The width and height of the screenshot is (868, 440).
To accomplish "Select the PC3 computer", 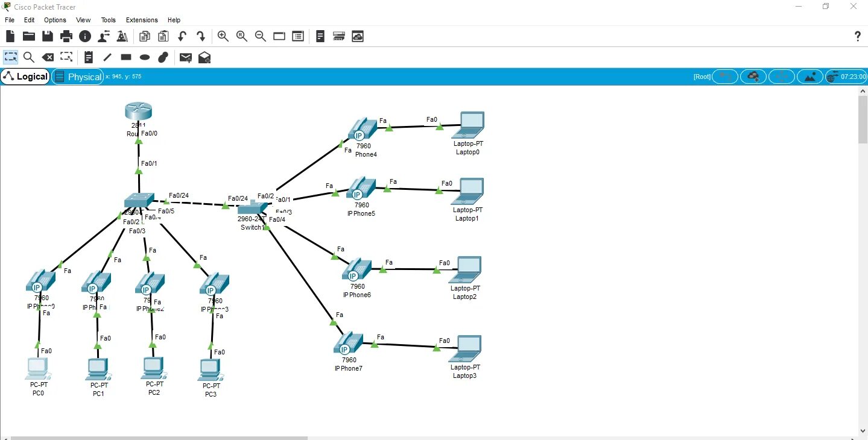I will point(210,371).
